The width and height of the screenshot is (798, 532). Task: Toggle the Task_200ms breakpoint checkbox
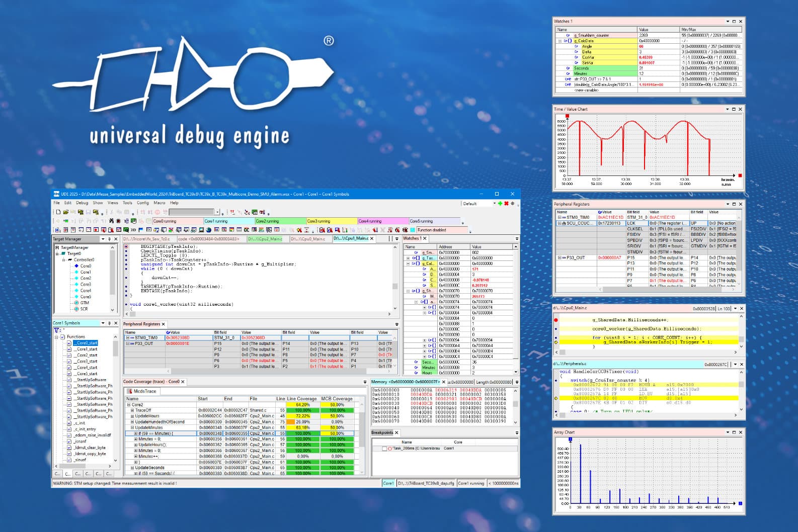click(384, 449)
